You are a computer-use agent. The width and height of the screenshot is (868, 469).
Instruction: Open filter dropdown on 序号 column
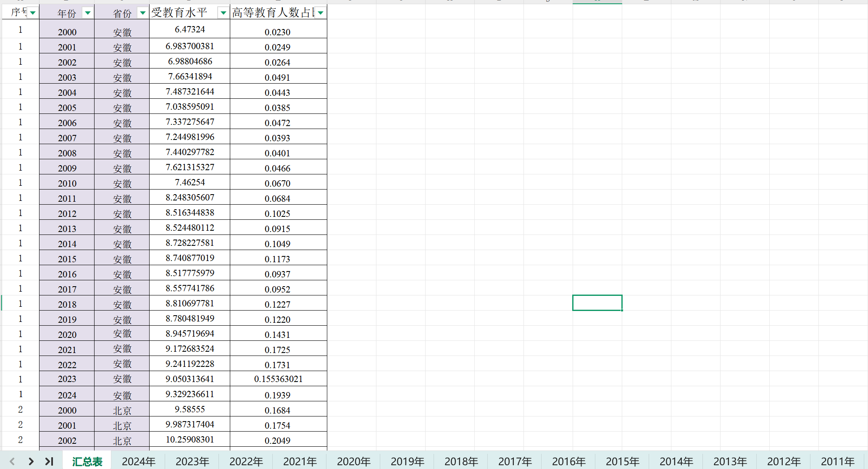[x=33, y=13]
